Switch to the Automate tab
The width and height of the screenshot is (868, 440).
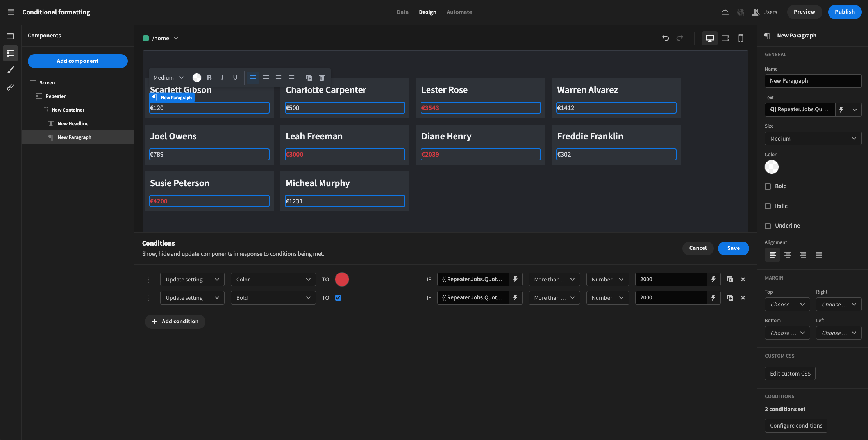[459, 12]
